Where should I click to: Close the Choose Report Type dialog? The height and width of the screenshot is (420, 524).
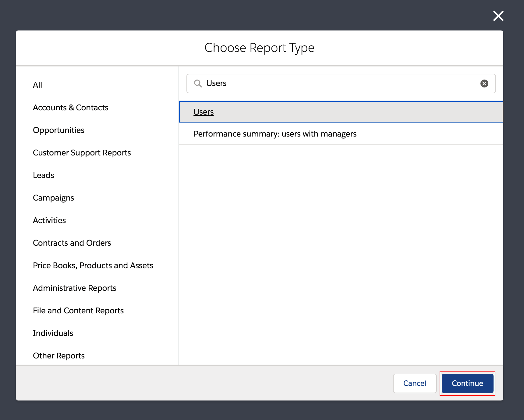click(x=498, y=16)
